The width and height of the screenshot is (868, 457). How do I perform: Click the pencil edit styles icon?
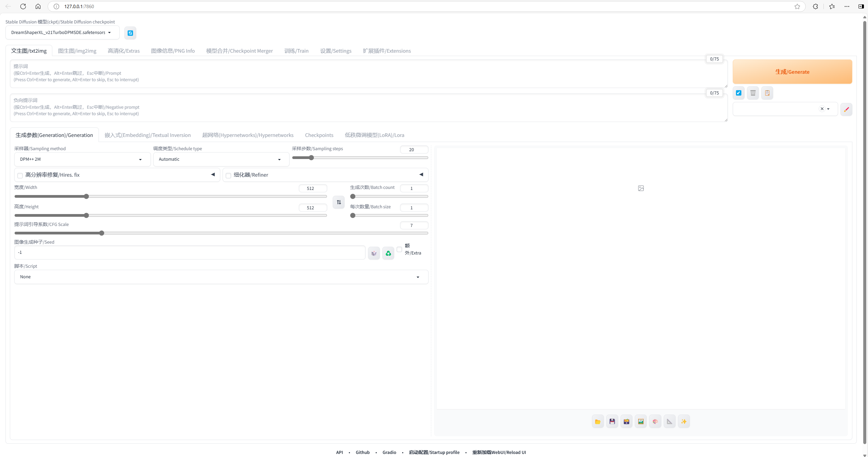[846, 109]
